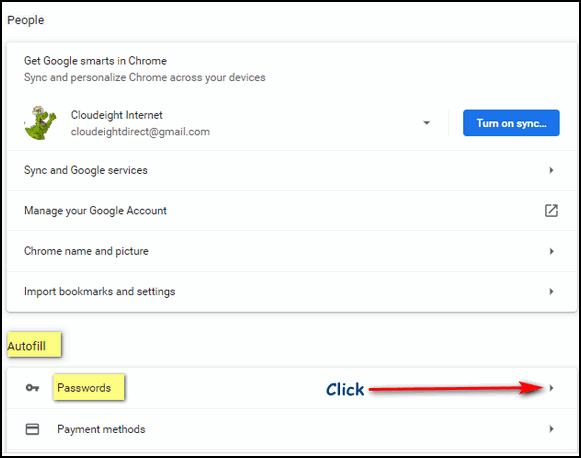581x458 pixels.
Task: Open Sync and Google services row
Action: (x=292, y=170)
